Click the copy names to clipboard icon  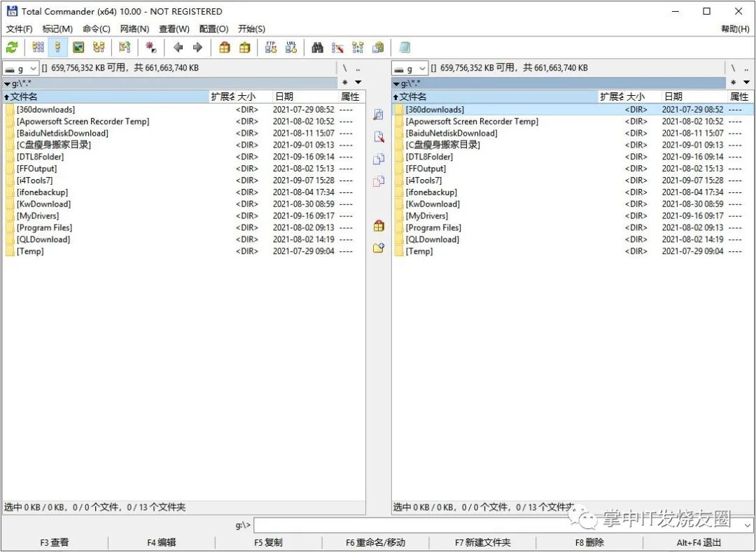coord(378,47)
